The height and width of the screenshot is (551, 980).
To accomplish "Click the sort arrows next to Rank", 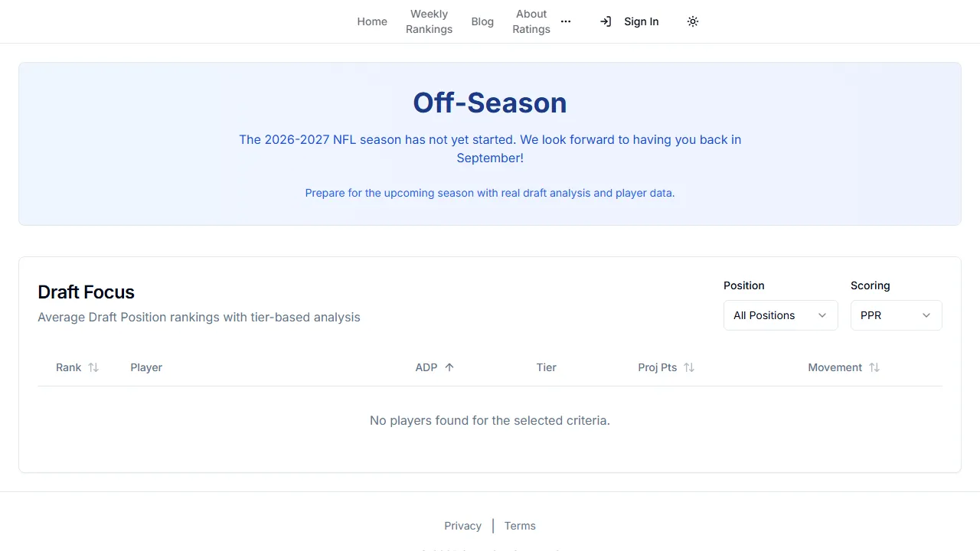I will tap(93, 367).
